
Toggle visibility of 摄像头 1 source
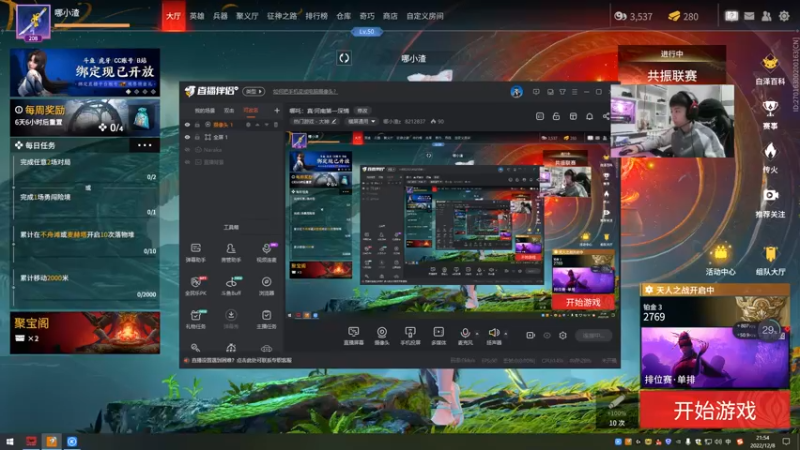click(x=187, y=124)
